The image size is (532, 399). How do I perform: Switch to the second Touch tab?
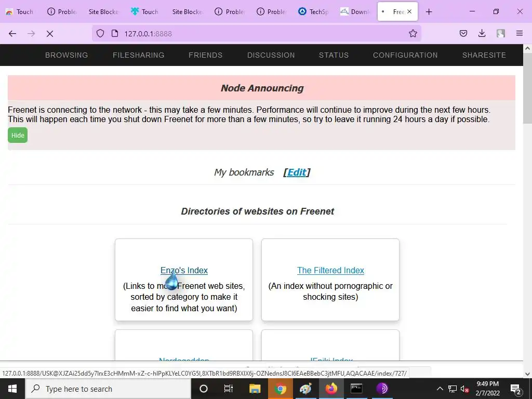pos(145,12)
